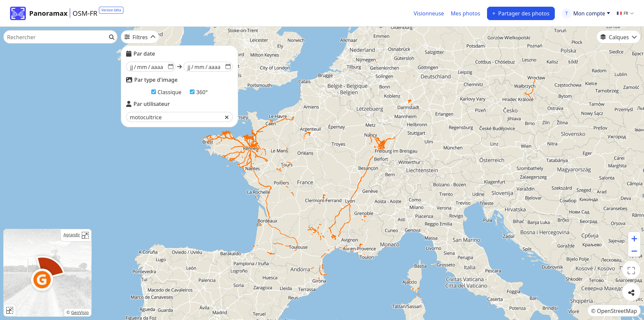Screen dimensions: 644x320
Task: Uncheck the Classique image type
Action: click(154, 92)
